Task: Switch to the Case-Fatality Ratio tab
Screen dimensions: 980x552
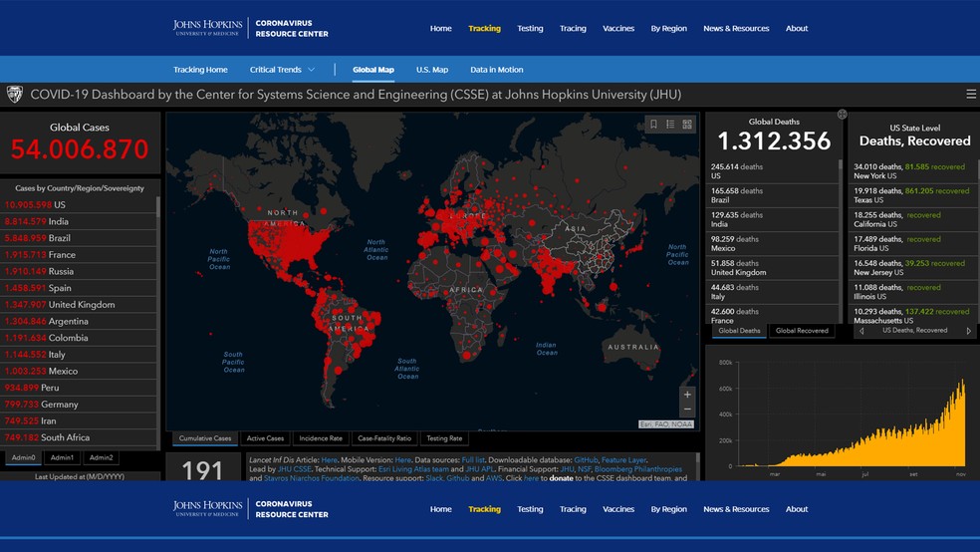Action: 384,438
